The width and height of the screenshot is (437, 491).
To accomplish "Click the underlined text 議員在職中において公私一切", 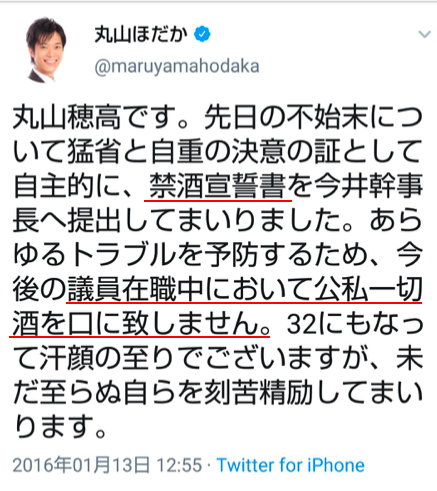I will point(245,289).
